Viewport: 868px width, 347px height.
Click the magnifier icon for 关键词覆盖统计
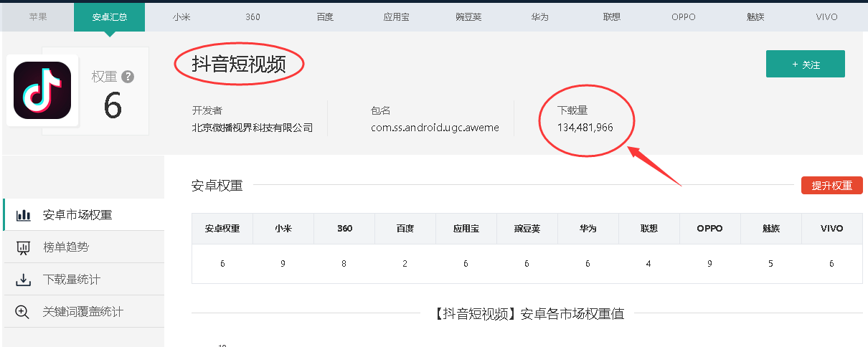[23, 312]
